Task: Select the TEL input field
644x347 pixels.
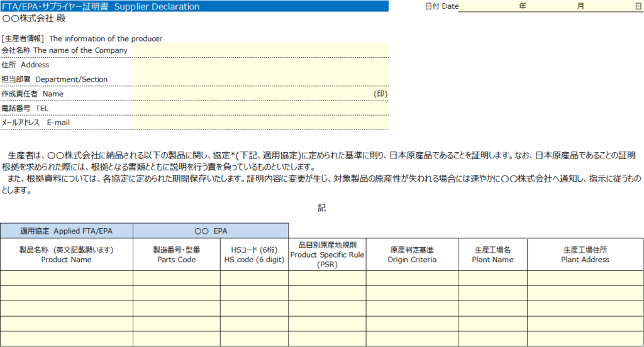Action: tap(260, 108)
